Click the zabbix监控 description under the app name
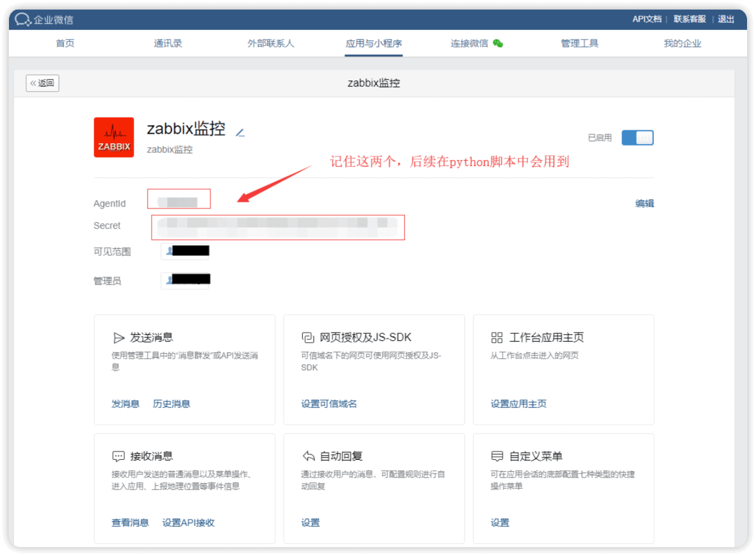 [x=170, y=150]
